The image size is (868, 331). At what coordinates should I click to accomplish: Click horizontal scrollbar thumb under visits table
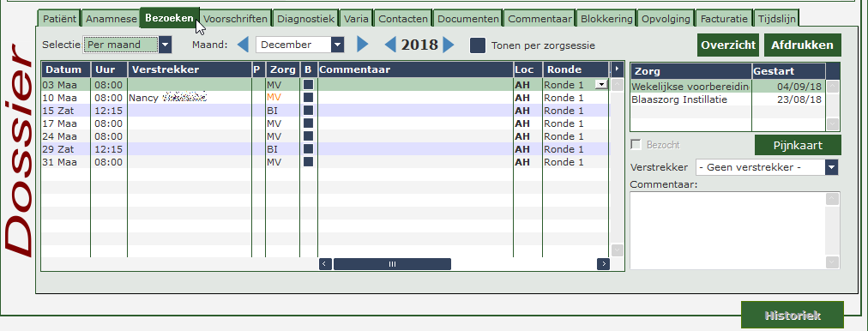pos(392,264)
